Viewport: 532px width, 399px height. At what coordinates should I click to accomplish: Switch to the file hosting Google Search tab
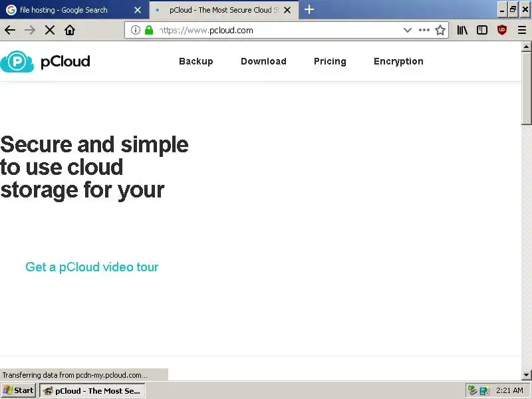tap(74, 10)
